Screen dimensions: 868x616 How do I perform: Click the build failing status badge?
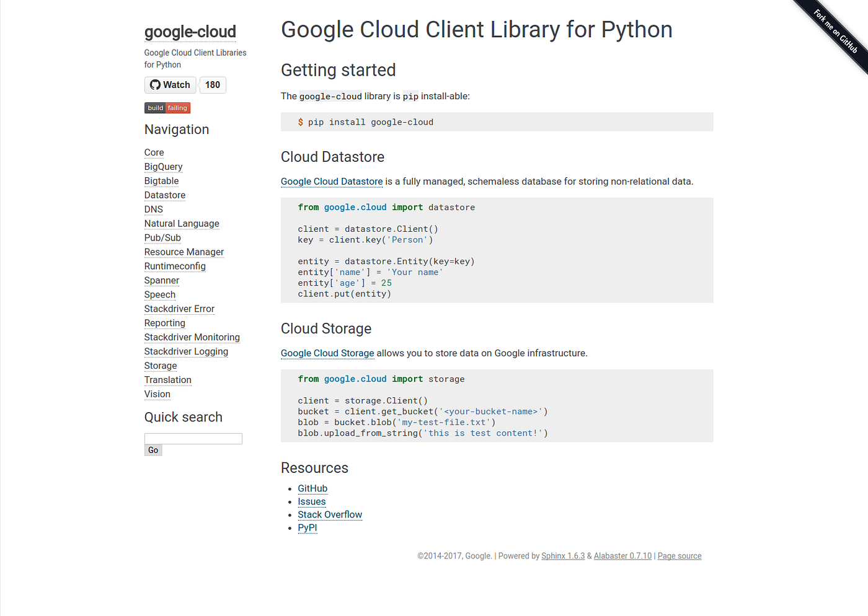click(167, 107)
